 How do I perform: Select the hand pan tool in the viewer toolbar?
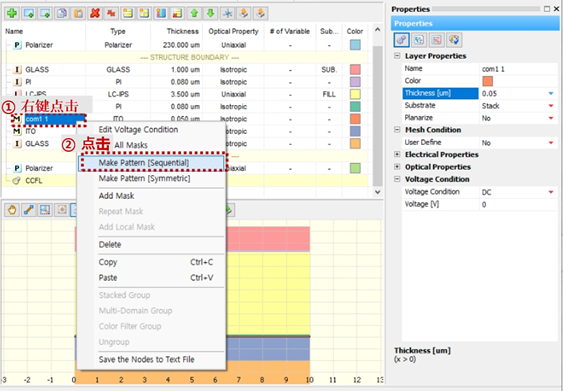point(12,210)
